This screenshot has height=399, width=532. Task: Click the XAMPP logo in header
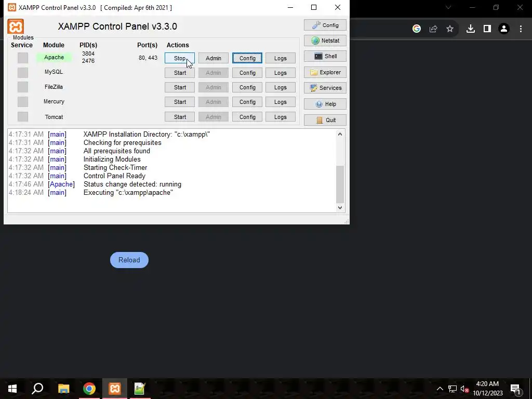tap(16, 26)
